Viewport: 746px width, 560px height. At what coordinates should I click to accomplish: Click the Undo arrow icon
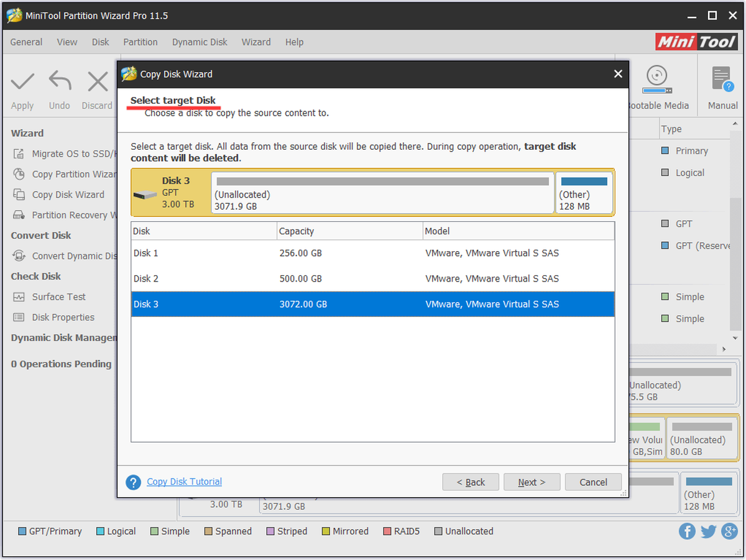pos(60,81)
